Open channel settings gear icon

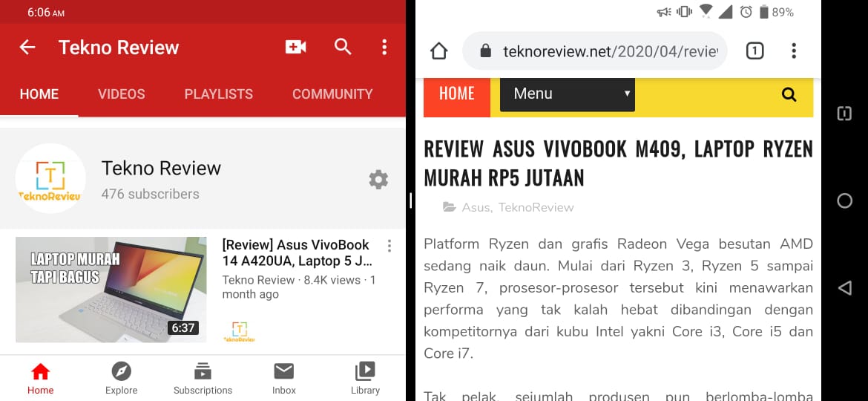[x=378, y=180]
